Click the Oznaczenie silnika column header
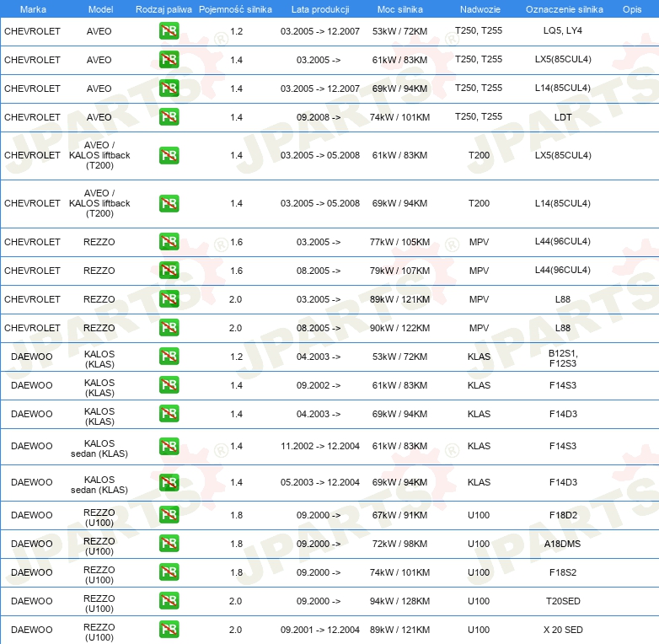 [x=564, y=9]
